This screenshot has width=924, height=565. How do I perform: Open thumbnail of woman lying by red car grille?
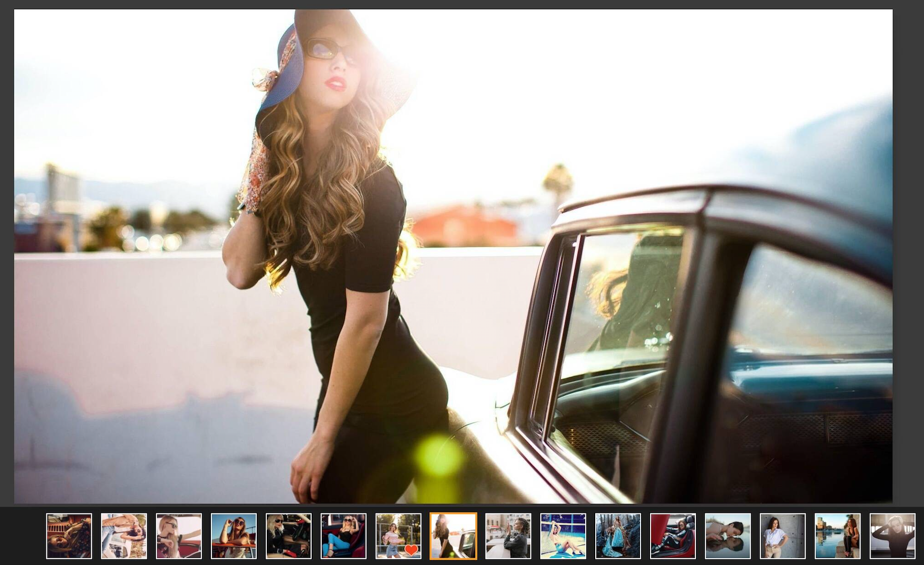point(69,536)
